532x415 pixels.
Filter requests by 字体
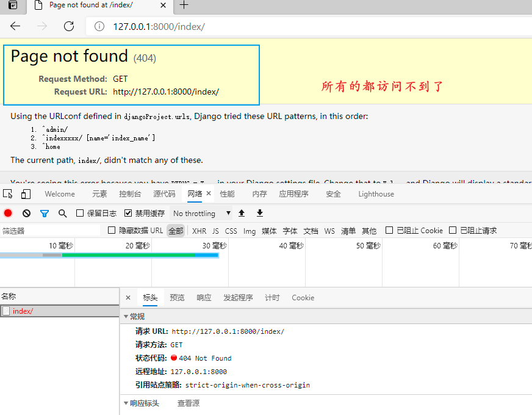click(x=290, y=231)
